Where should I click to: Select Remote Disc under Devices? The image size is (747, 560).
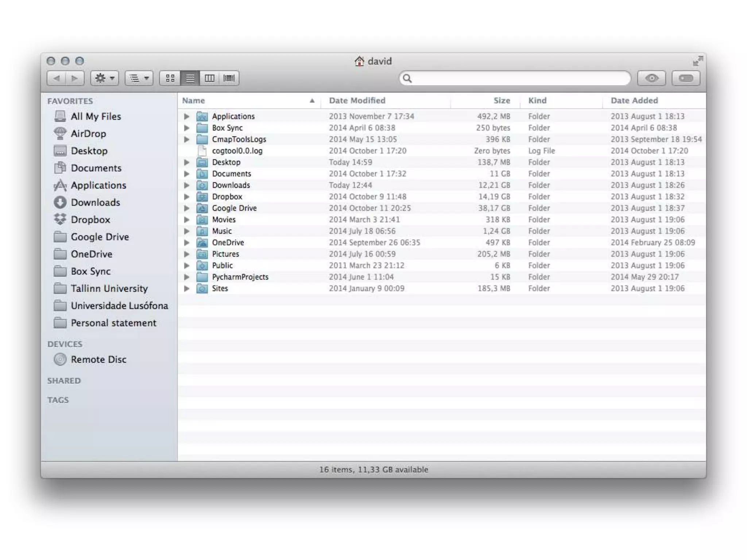(x=98, y=359)
